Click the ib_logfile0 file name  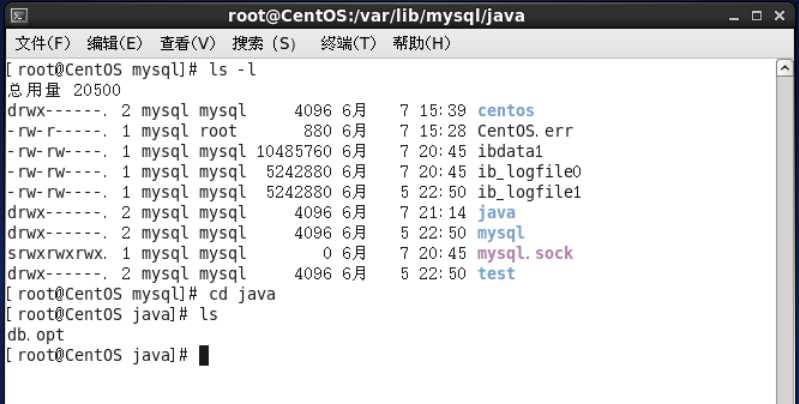pos(529,172)
